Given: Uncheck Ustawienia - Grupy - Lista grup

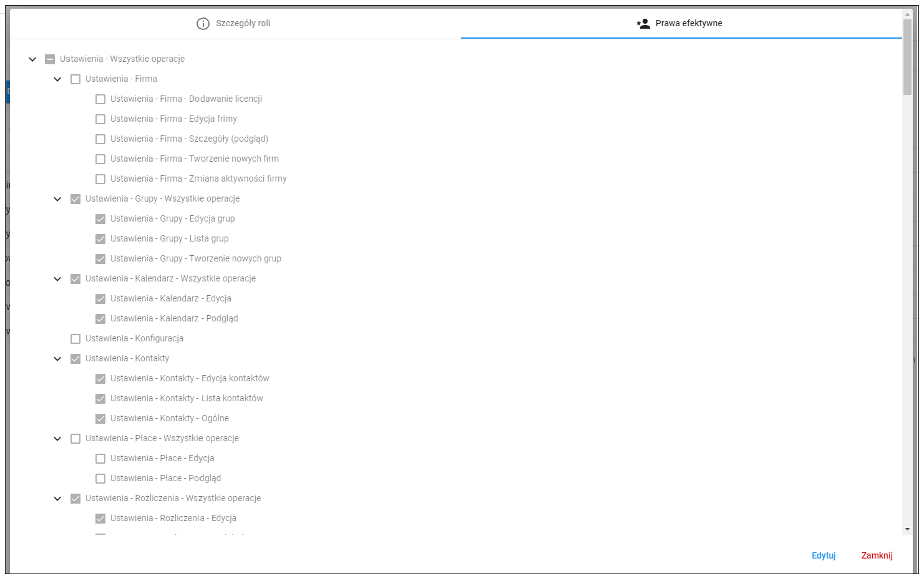Looking at the screenshot, I should (100, 239).
